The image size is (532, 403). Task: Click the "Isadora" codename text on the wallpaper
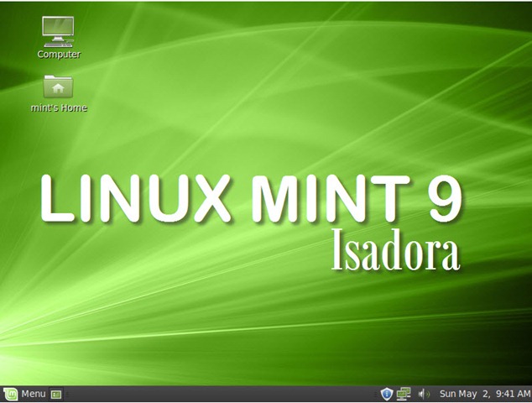394,250
